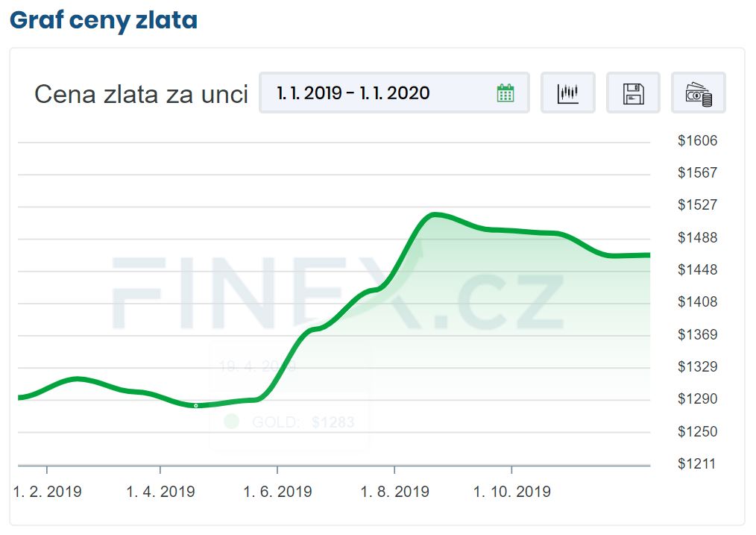Click the green calendar icon
756x535 pixels.
coord(505,93)
